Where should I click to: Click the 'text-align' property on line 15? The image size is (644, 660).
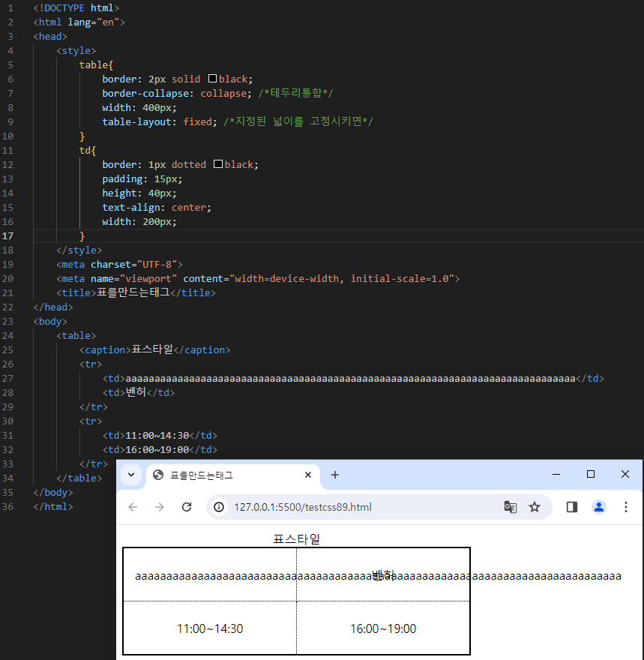130,208
